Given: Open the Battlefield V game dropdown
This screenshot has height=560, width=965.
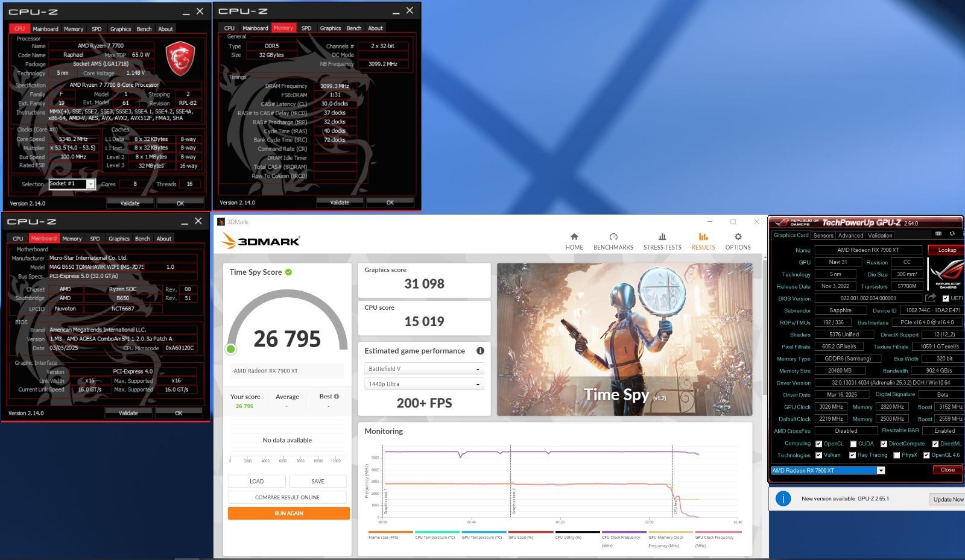Looking at the screenshot, I should pos(424,368).
